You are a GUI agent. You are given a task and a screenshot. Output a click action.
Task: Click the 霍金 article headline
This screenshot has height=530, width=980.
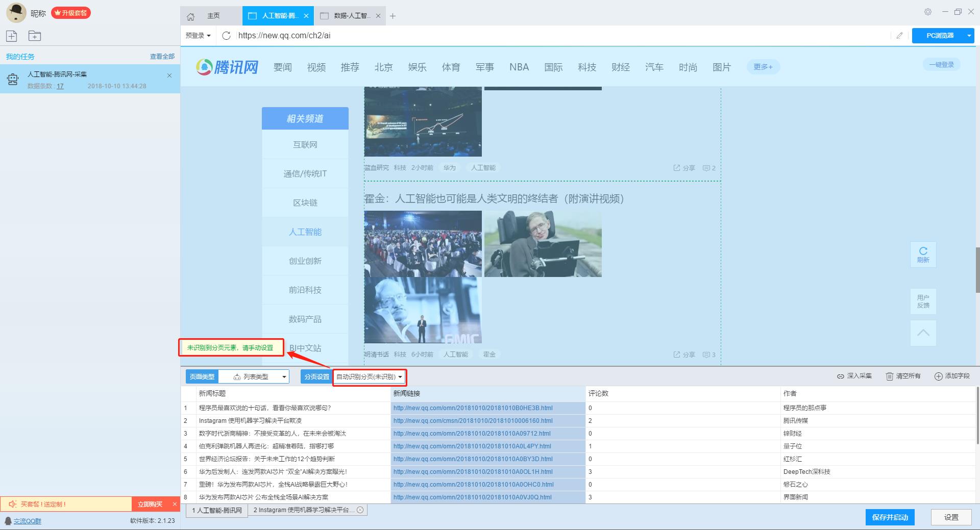pos(494,198)
